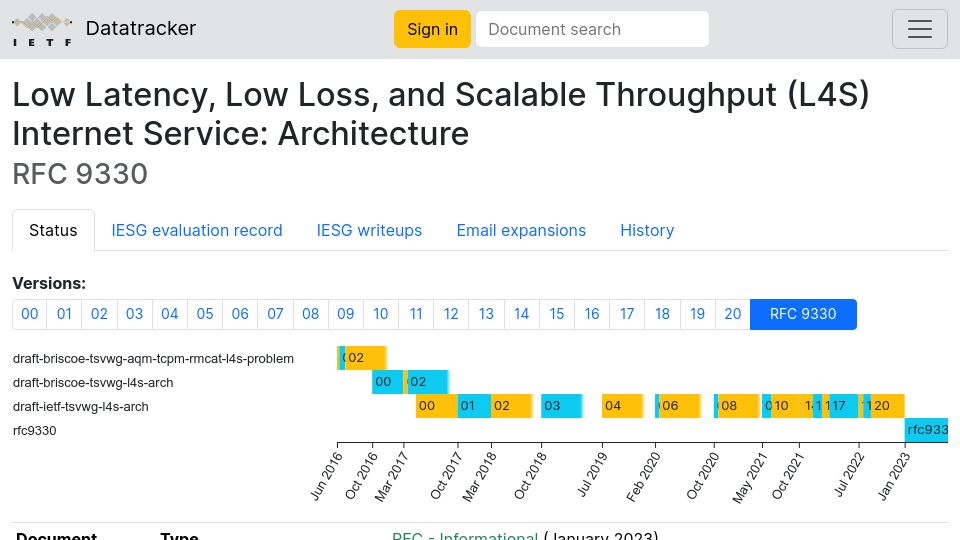Screen dimensions: 960x540
Task: View the History tab
Action: (647, 230)
